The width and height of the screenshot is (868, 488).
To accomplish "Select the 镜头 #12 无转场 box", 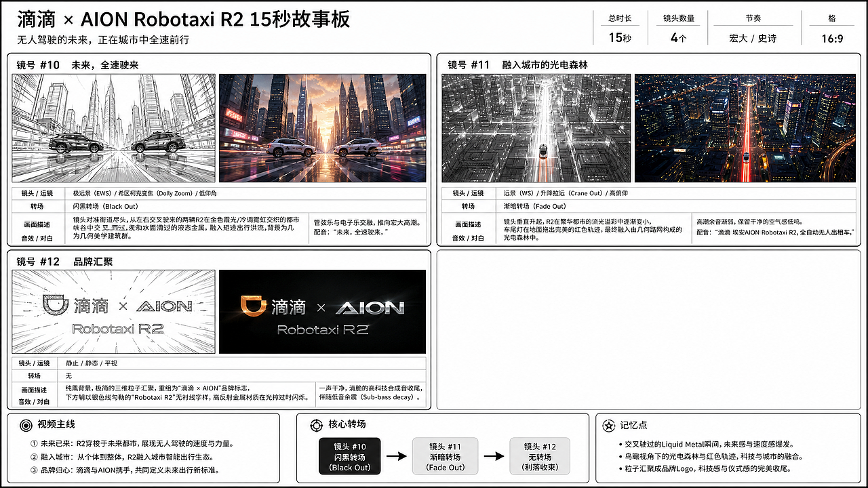I will click(x=540, y=457).
